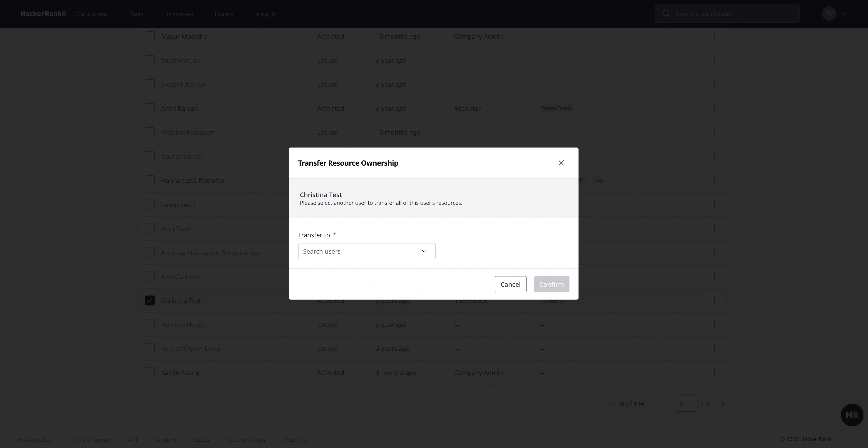Open actions menu for Christina Test row

click(714, 300)
